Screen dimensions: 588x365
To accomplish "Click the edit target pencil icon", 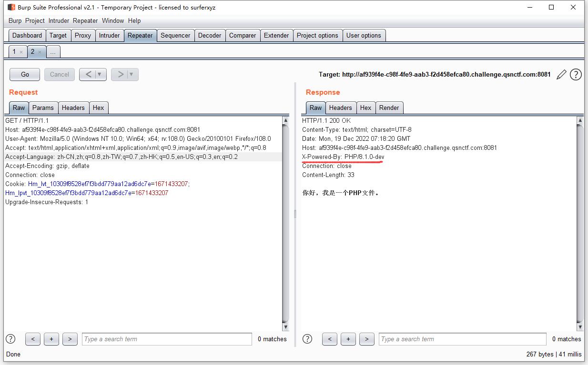I will (x=562, y=74).
